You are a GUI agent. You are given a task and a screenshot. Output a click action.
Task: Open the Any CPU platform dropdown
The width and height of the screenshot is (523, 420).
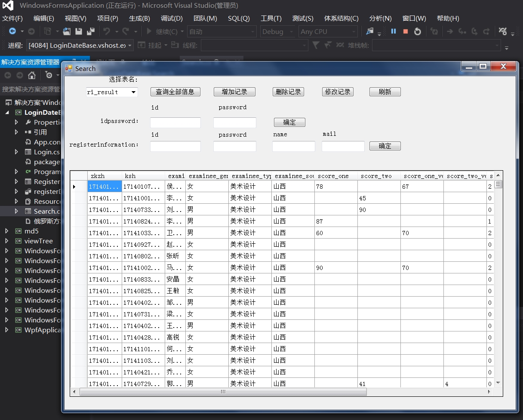click(328, 31)
